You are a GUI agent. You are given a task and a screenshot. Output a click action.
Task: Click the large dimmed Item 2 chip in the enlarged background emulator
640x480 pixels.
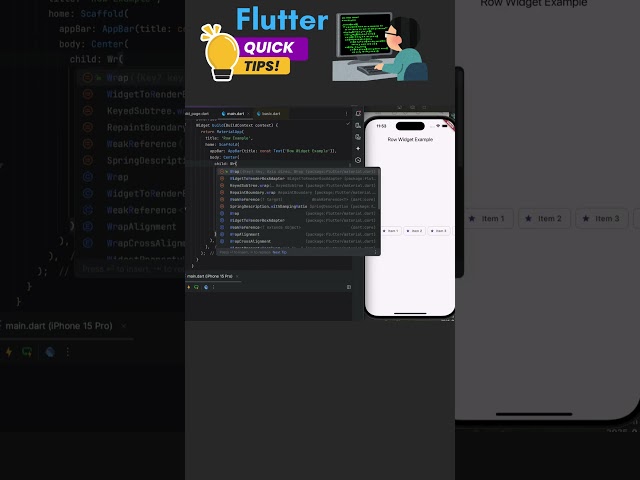[544, 219]
